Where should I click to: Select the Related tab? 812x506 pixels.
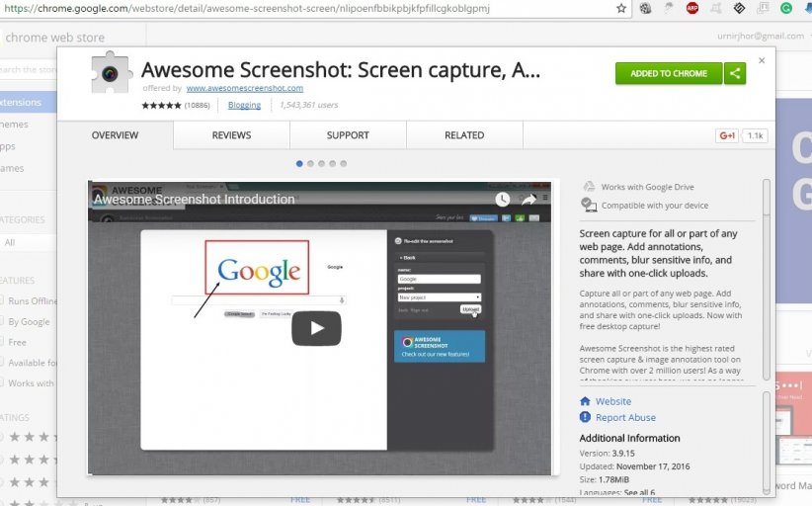pyautogui.click(x=463, y=135)
